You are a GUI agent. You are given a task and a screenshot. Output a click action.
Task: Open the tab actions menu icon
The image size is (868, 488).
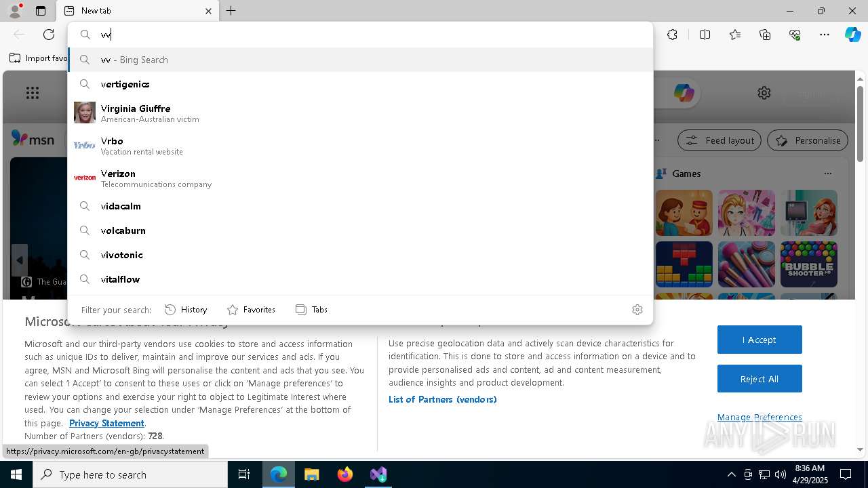click(x=41, y=11)
